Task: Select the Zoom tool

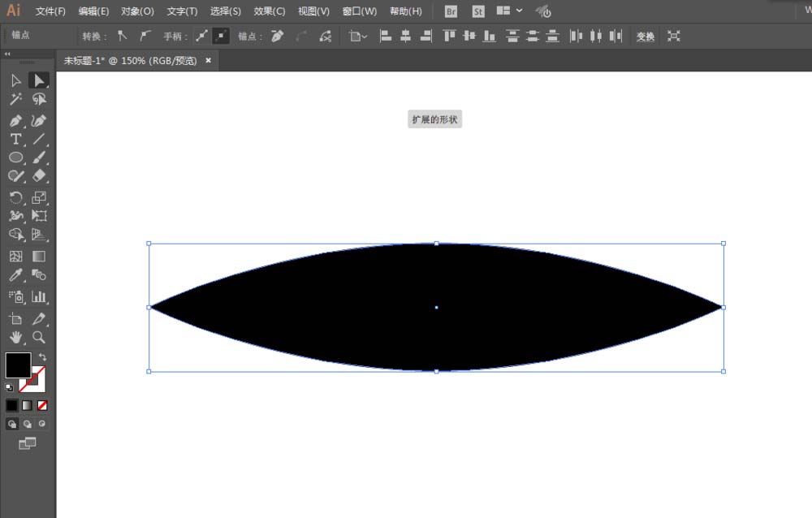Action: 37,338
